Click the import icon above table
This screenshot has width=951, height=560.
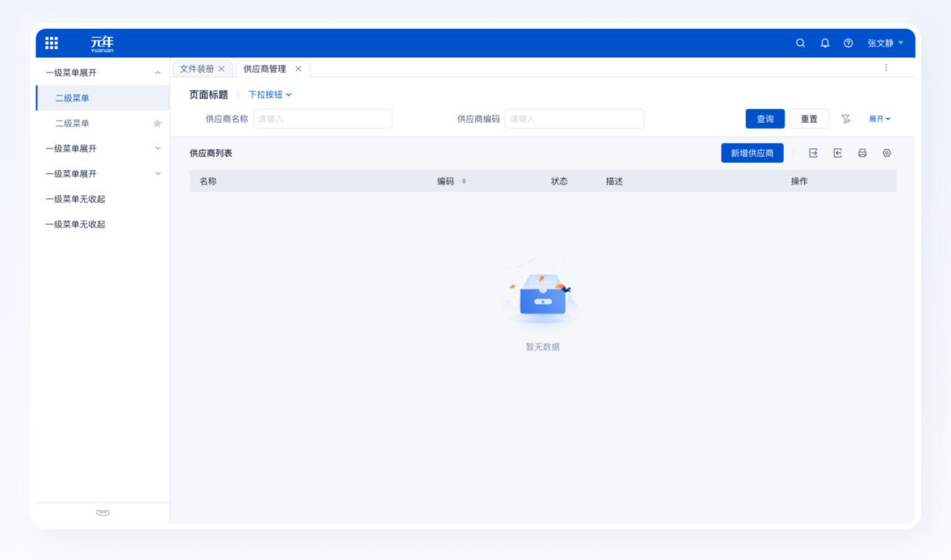838,153
